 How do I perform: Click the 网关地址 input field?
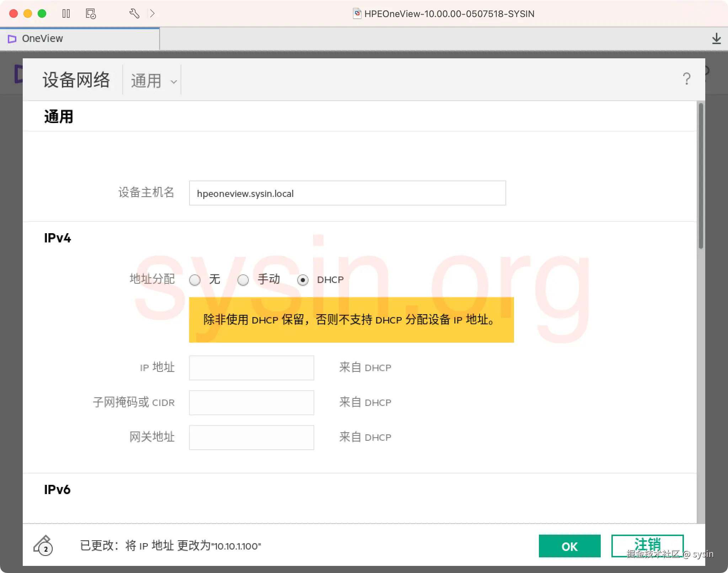(x=251, y=437)
